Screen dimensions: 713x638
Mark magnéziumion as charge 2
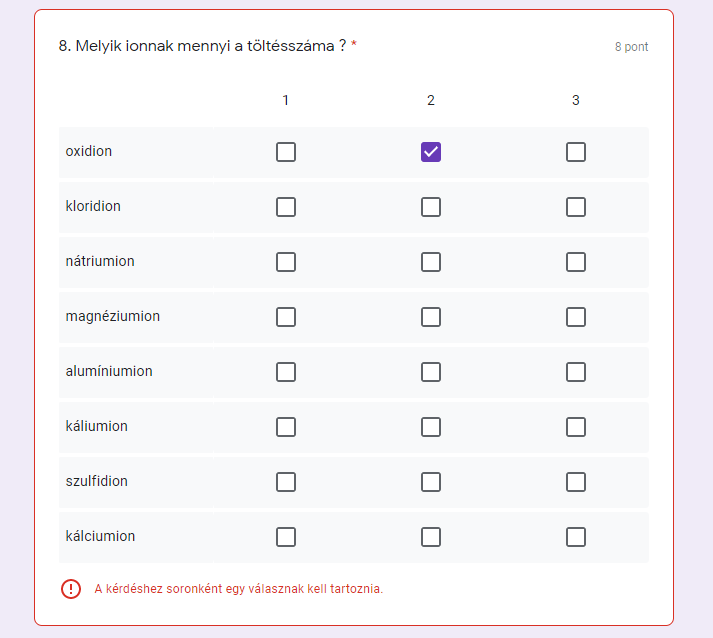point(431,317)
